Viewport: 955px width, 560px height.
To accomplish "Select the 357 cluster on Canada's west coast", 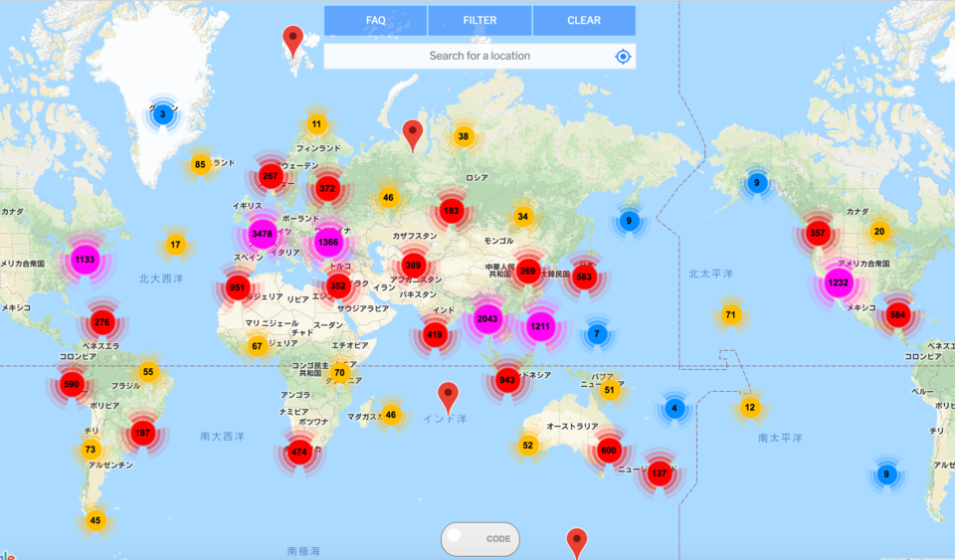I will 818,233.
